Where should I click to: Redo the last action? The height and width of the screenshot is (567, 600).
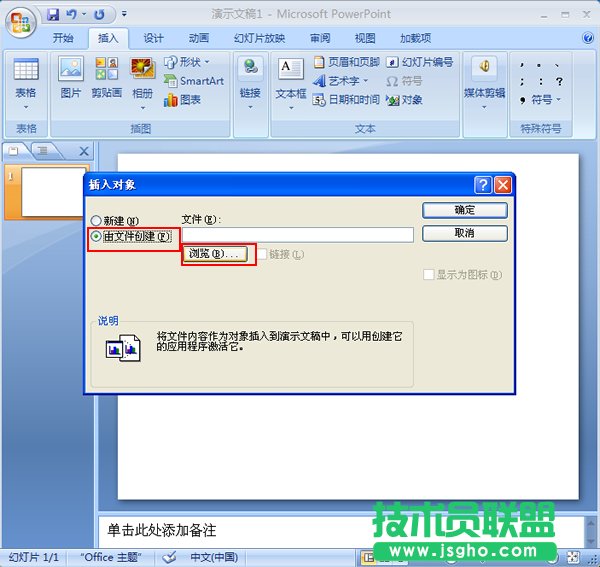99,15
